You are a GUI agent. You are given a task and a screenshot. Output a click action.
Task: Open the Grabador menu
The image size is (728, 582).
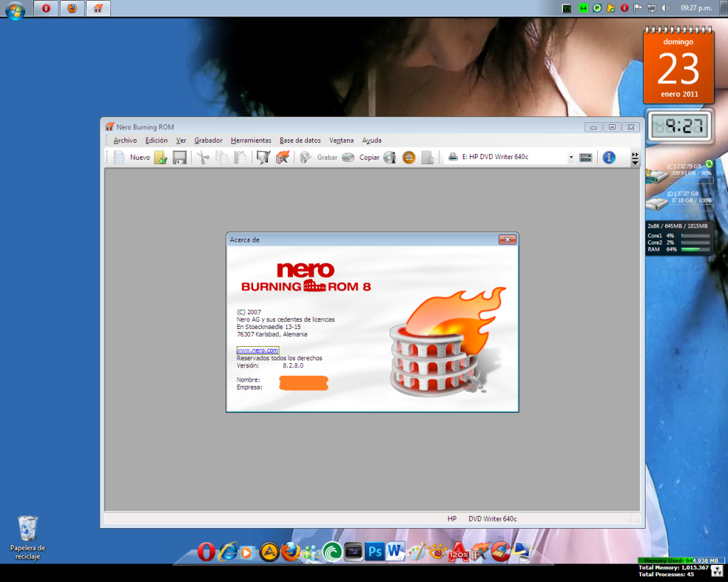(x=208, y=140)
